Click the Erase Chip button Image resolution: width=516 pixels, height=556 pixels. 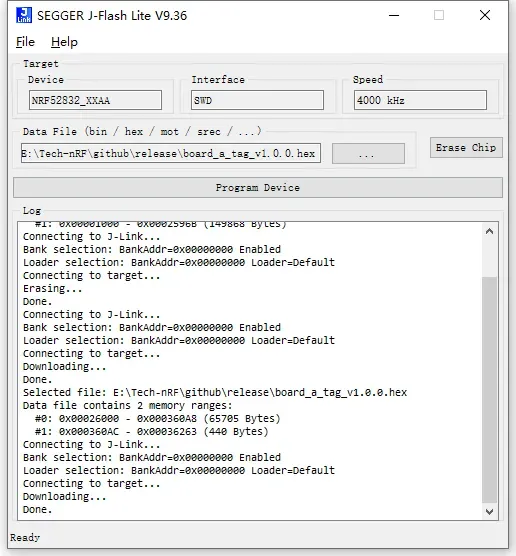[x=466, y=148]
